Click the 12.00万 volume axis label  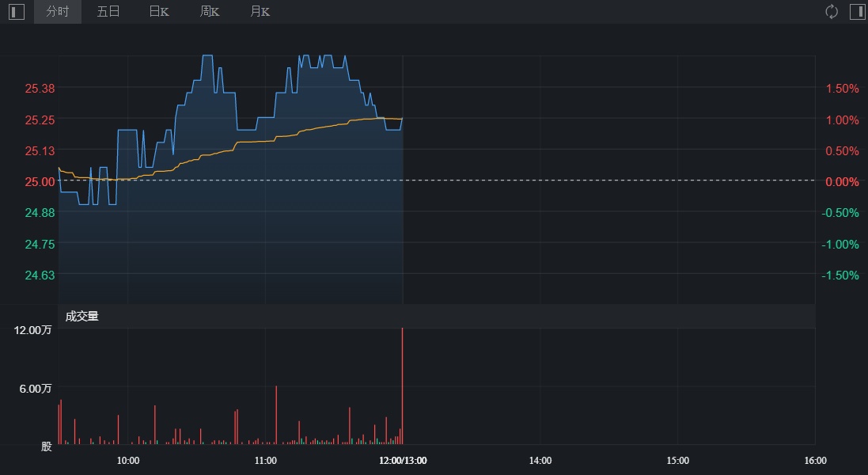pyautogui.click(x=34, y=330)
